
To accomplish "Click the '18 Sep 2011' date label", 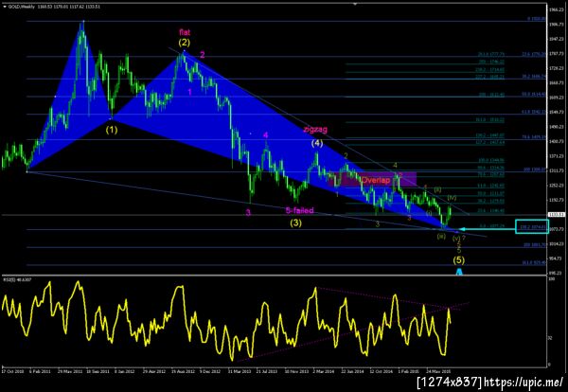I will 99,372.
